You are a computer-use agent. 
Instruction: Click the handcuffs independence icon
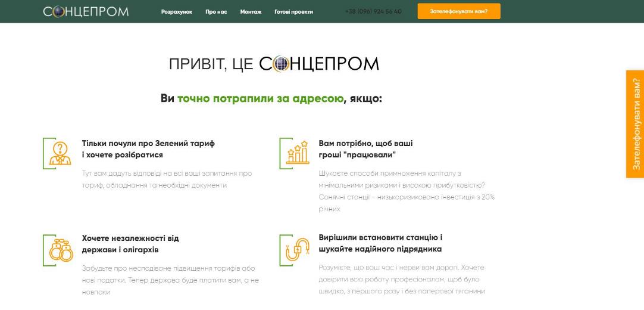pyautogui.click(x=61, y=250)
